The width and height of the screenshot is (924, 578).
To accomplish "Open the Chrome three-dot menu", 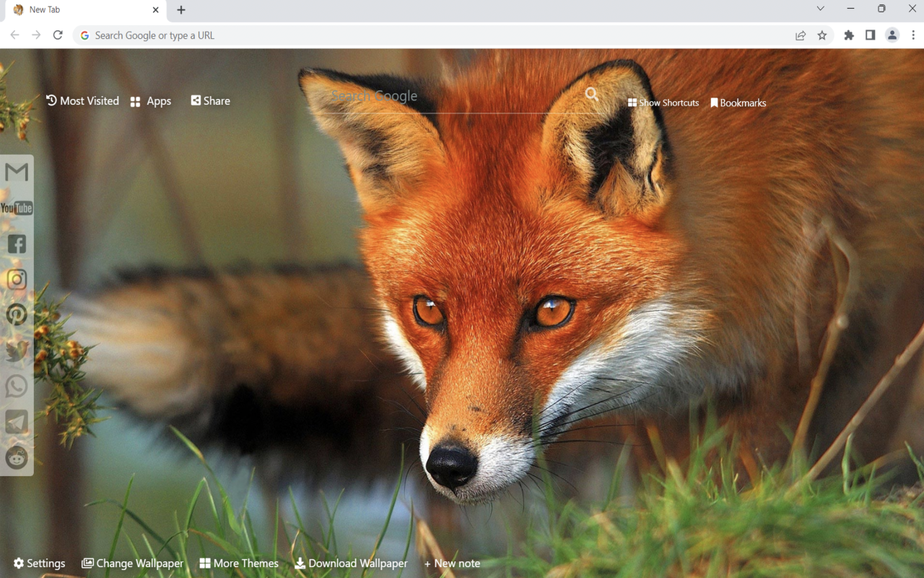I will 913,35.
